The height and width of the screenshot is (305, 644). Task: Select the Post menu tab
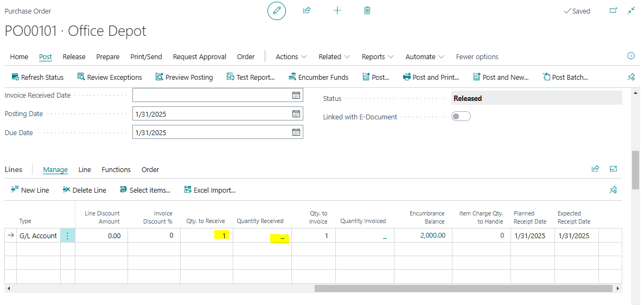[x=46, y=57]
